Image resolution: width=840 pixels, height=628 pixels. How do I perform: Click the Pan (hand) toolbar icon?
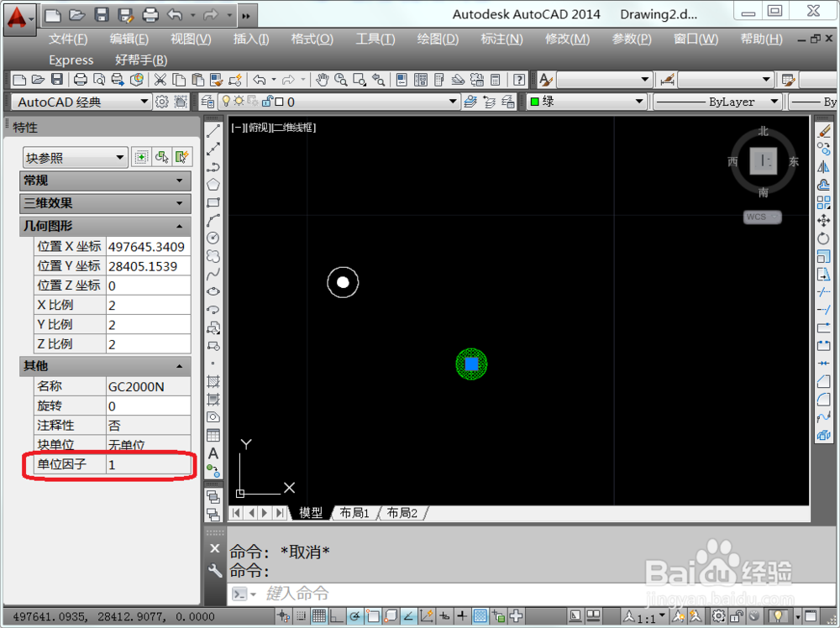point(322,80)
